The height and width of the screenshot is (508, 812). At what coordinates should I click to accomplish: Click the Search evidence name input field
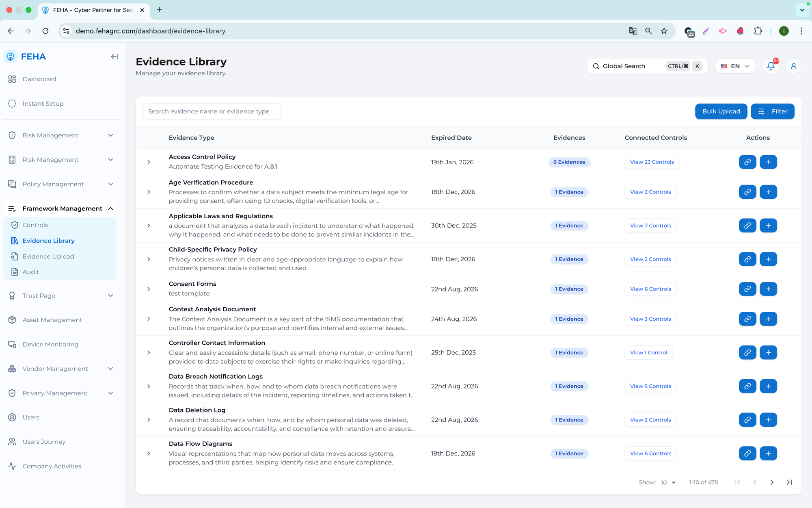click(212, 111)
